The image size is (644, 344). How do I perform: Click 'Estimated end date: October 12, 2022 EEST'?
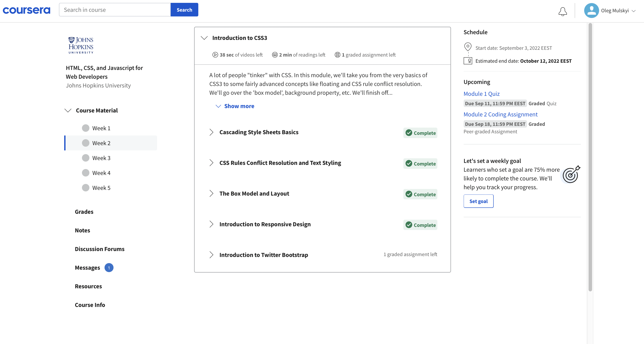click(x=523, y=61)
